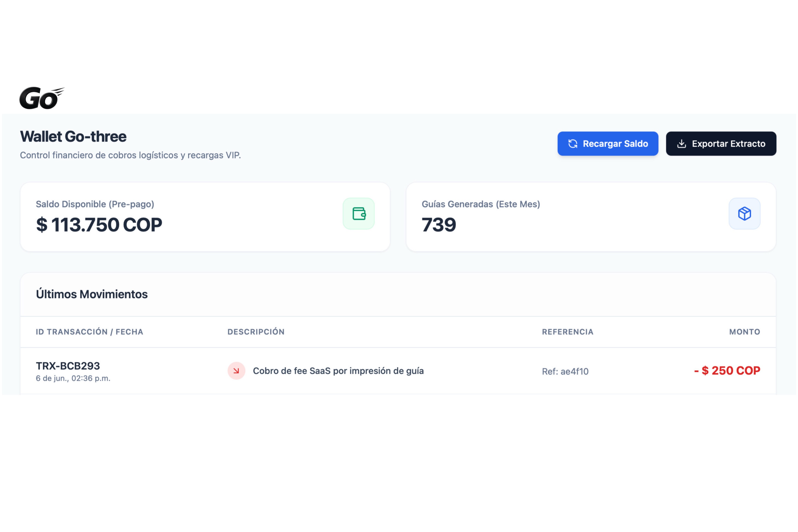Click description Cobro de fee SaaS por impresión de guía
Screen dimensions: 798x532
tap(338, 371)
